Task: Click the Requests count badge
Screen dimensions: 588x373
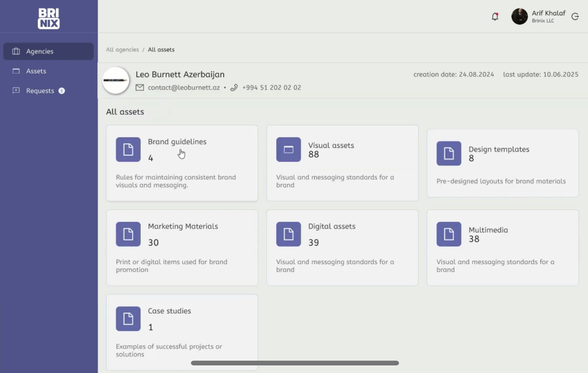Action: [62, 91]
